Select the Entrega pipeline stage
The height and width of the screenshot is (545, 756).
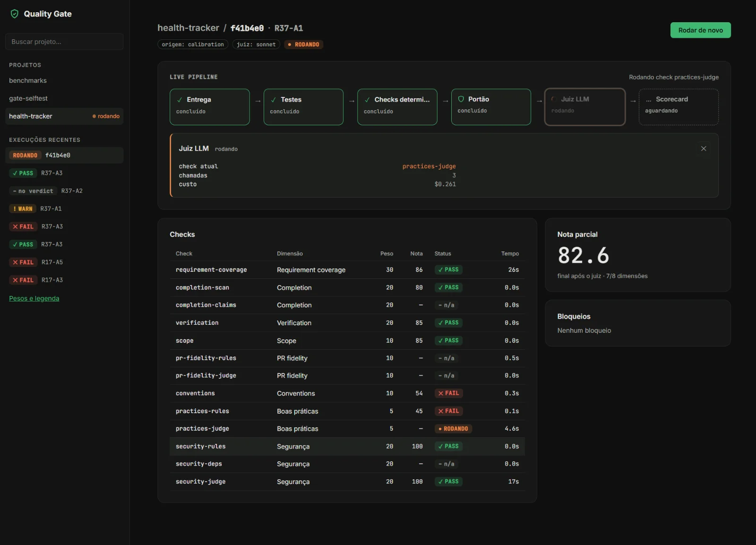[209, 107]
